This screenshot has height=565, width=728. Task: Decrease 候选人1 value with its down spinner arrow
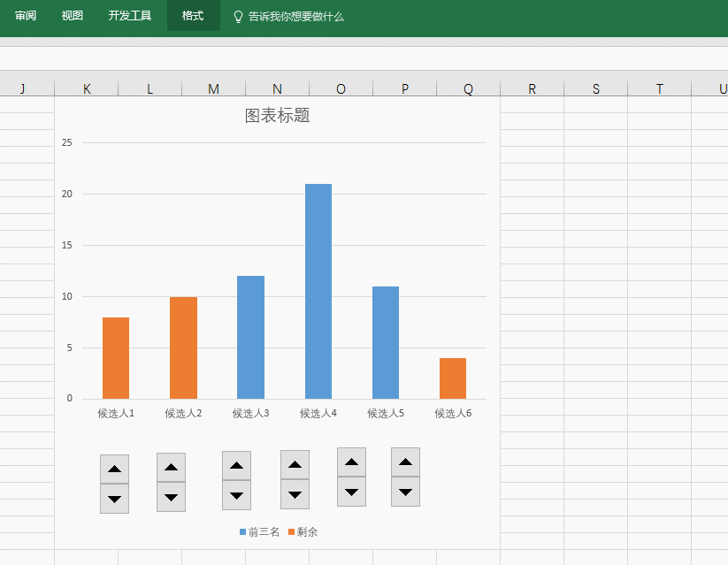[x=114, y=497]
